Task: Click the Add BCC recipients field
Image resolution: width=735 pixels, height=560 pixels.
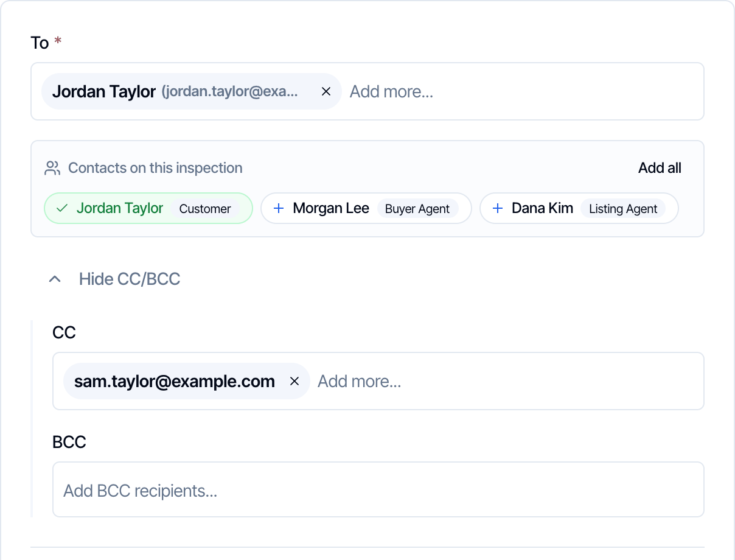Action: [x=378, y=489]
